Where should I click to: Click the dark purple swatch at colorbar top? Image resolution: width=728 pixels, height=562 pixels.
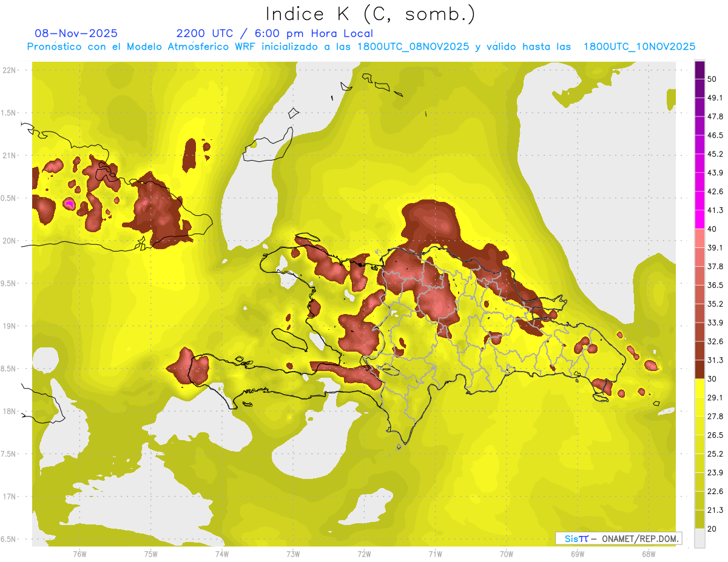tap(699, 70)
